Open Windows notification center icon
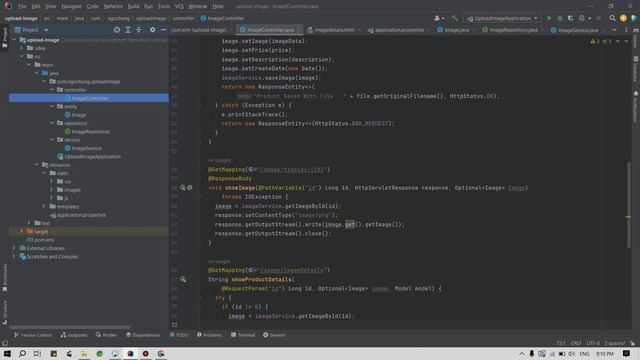 point(627,353)
